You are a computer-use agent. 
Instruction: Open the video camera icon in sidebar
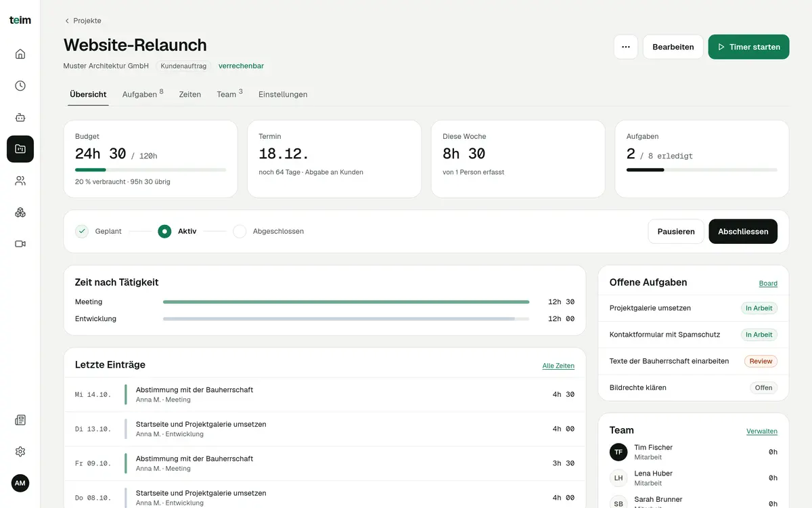click(20, 244)
